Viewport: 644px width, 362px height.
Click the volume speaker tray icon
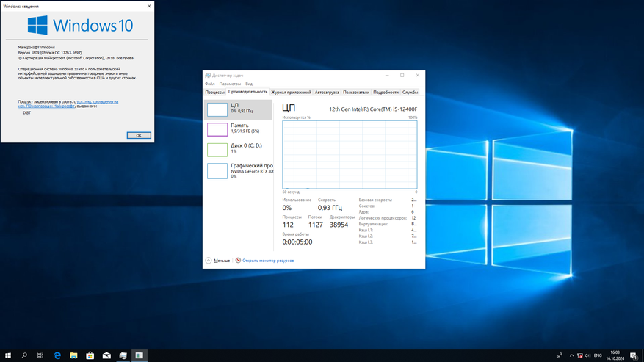(x=587, y=355)
